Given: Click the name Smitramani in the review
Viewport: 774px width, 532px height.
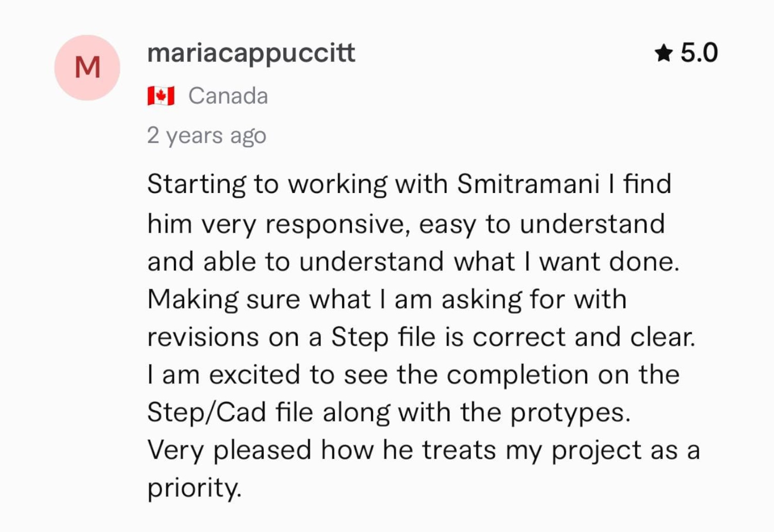Looking at the screenshot, I should (528, 184).
